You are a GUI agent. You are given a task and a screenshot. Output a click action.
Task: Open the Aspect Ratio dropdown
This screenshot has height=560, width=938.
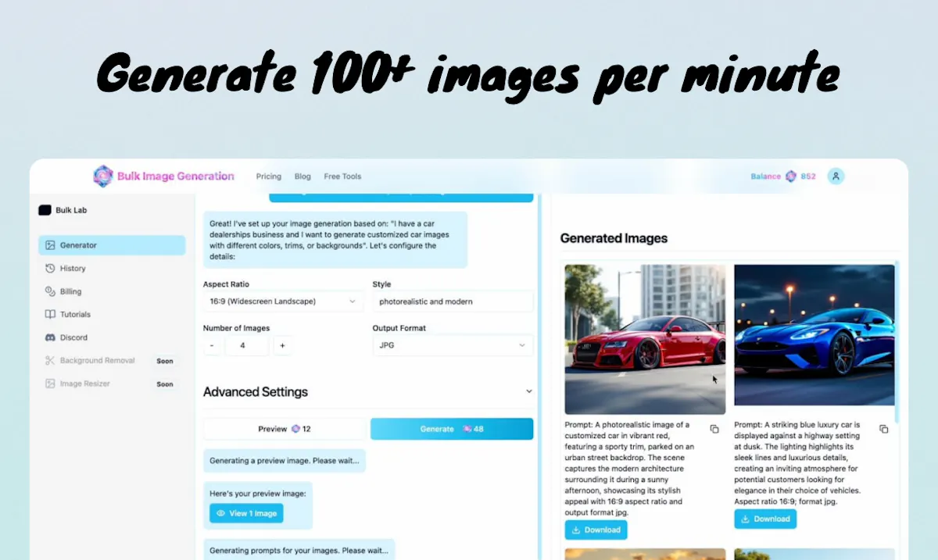coord(282,301)
